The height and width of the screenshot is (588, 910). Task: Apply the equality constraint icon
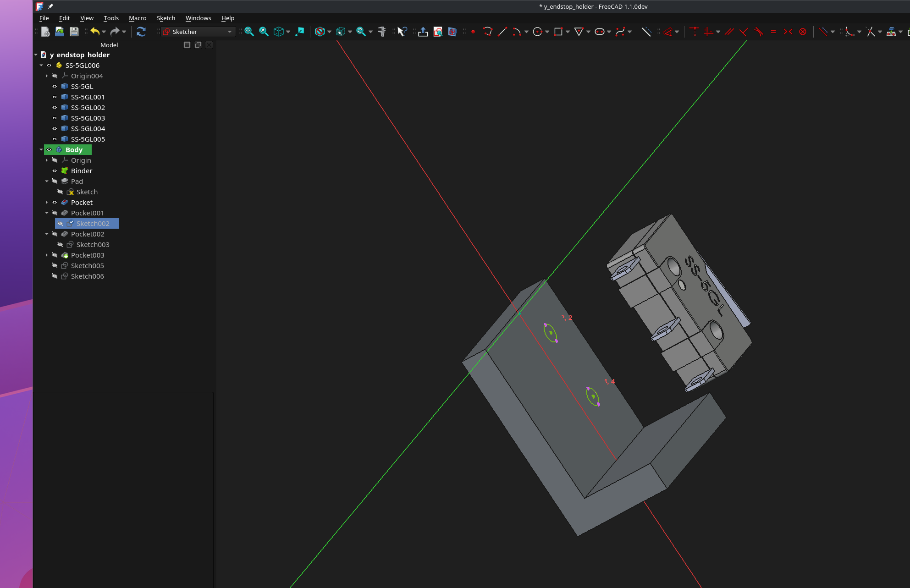pyautogui.click(x=773, y=32)
